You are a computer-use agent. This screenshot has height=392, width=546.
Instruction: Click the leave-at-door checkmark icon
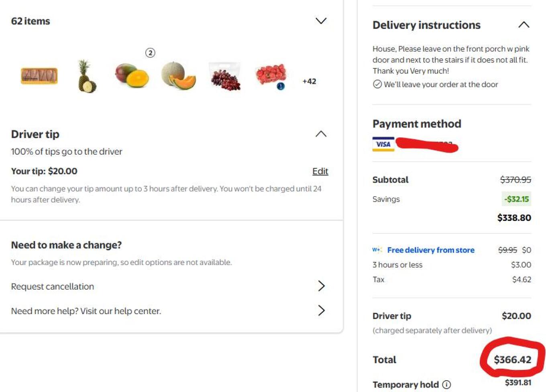[x=377, y=84]
